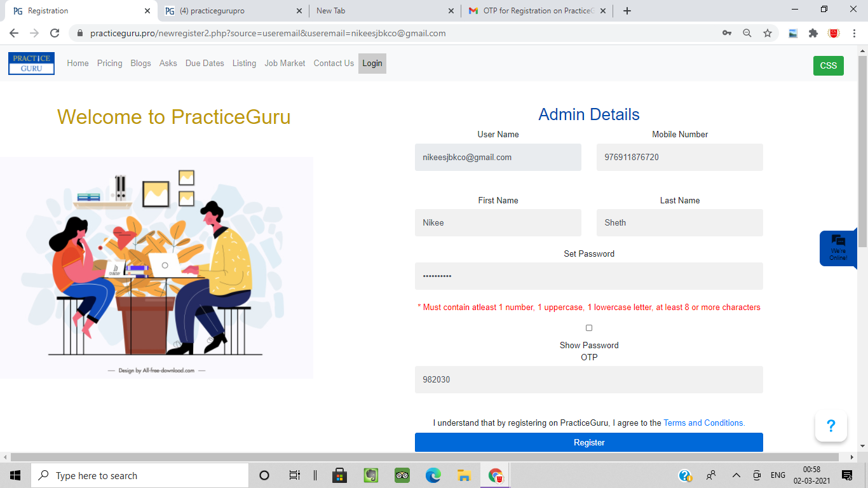The image size is (868, 488).
Task: Open the People icon in system tray
Action: [711, 475]
